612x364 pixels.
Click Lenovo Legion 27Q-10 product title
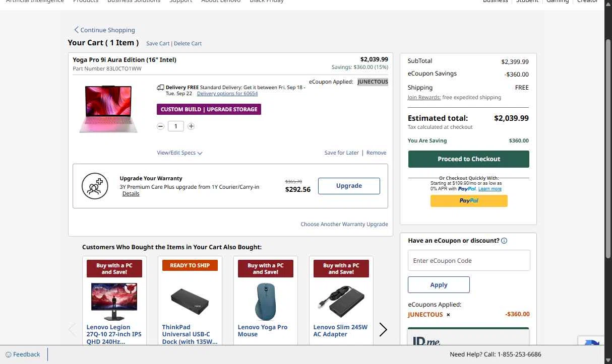pos(114,334)
